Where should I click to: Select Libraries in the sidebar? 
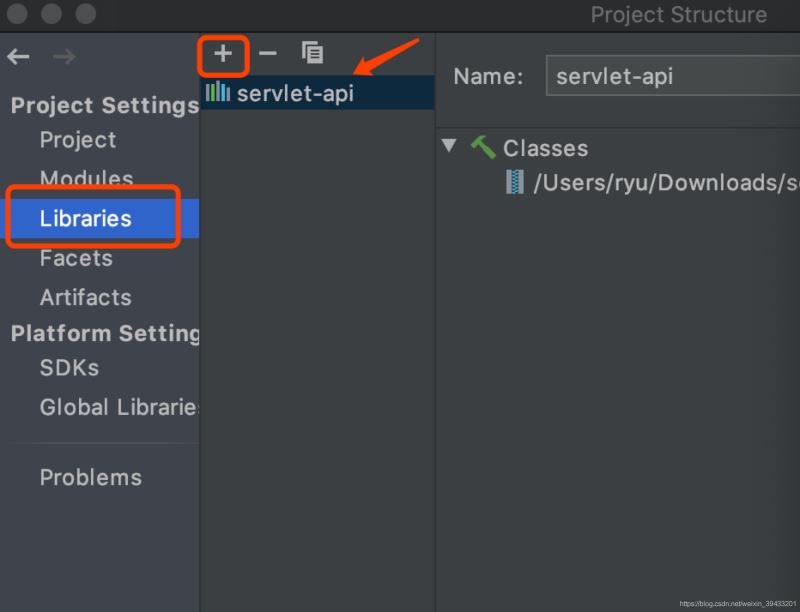point(86,218)
